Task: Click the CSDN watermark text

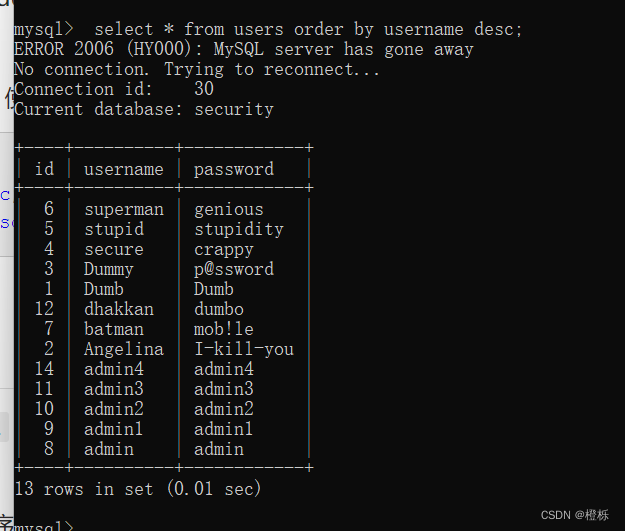Action: [x=574, y=515]
